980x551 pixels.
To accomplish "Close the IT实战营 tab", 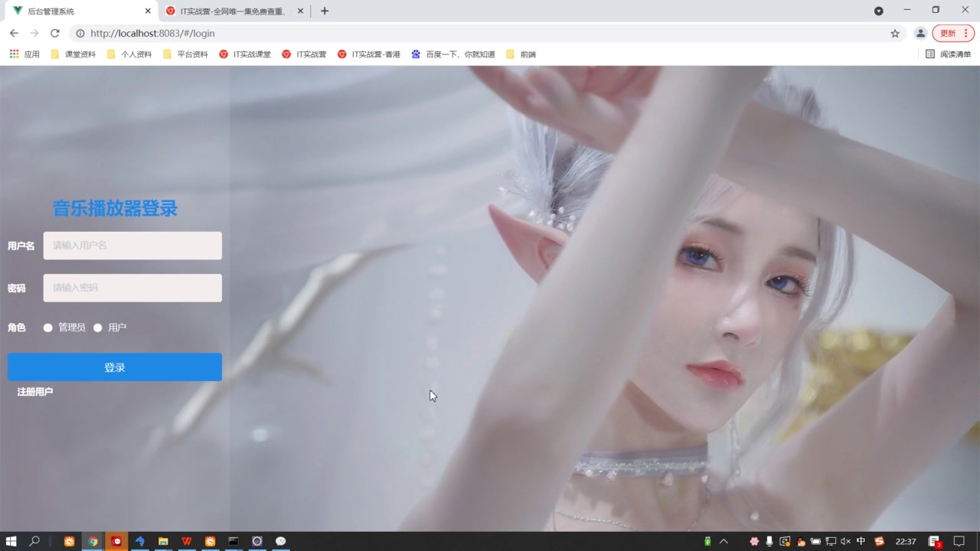I will (x=300, y=11).
